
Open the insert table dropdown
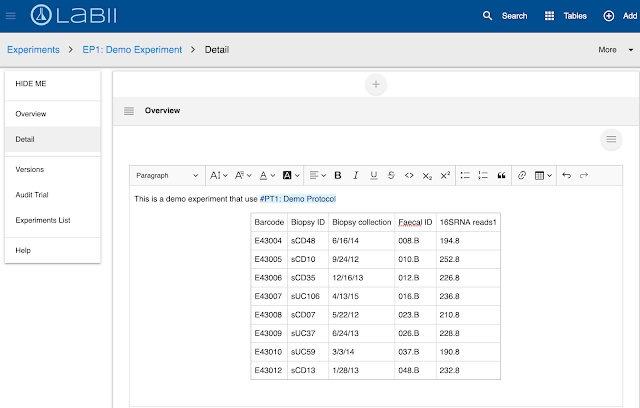(x=543, y=175)
